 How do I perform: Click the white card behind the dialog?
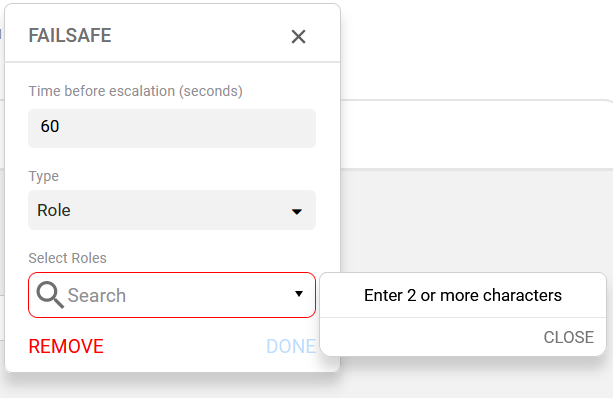pyautogui.click(x=476, y=135)
